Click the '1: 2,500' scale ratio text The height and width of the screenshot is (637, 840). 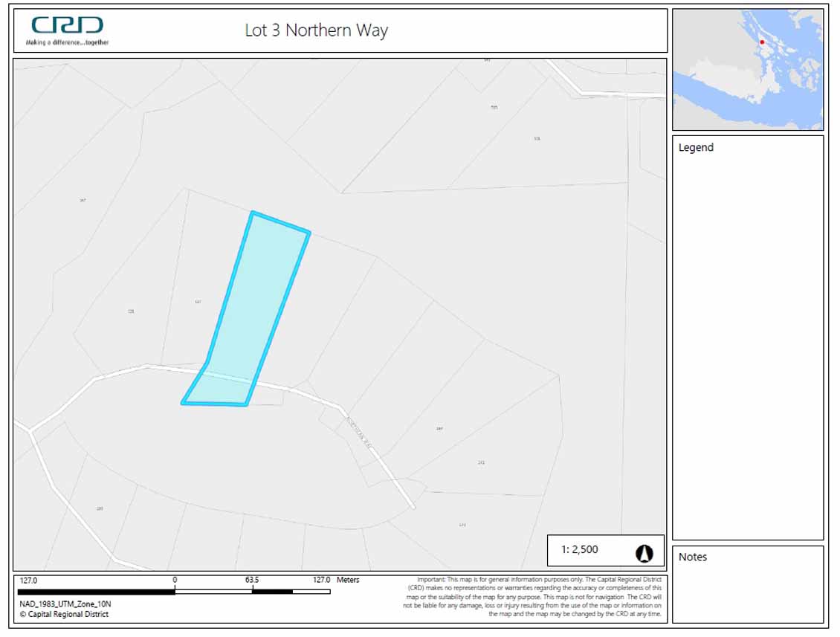click(579, 550)
